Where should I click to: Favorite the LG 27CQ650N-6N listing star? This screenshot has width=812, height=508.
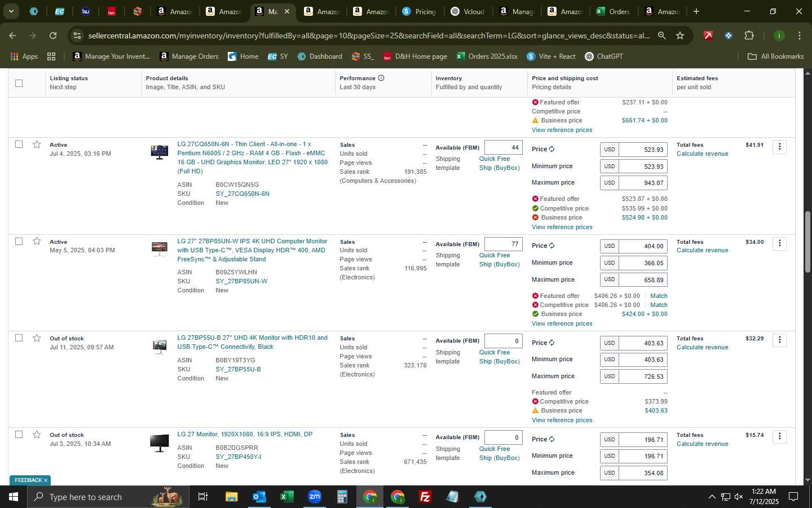pyautogui.click(x=37, y=144)
